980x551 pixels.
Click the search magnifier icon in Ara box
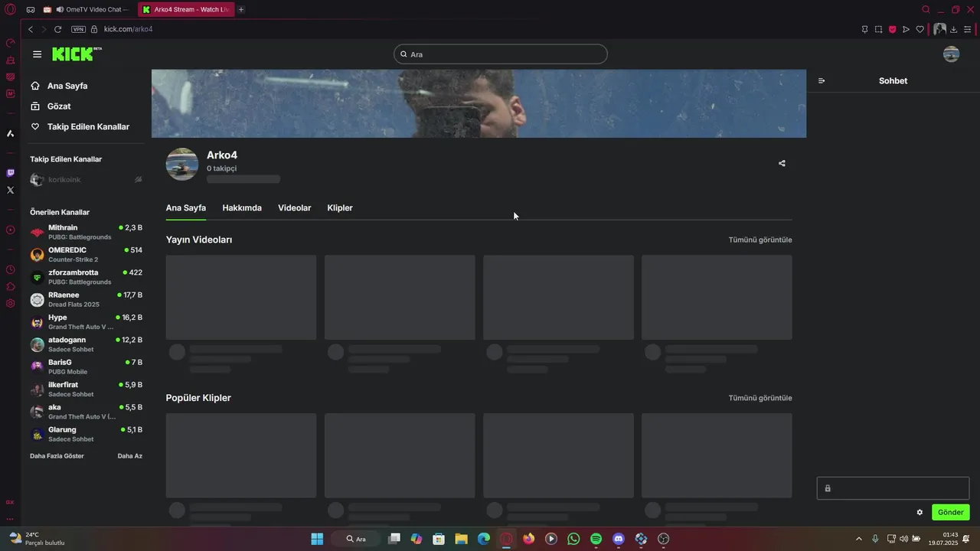click(403, 54)
